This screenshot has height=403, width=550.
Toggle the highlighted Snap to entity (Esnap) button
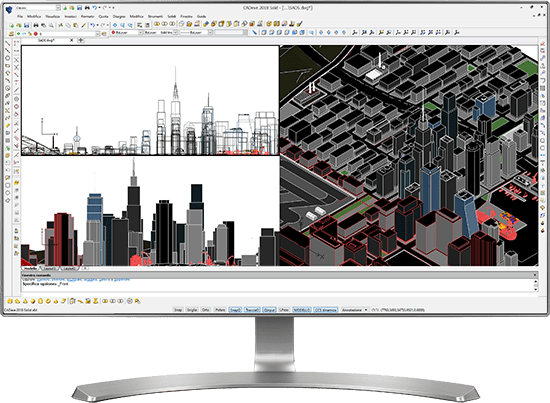click(x=235, y=310)
